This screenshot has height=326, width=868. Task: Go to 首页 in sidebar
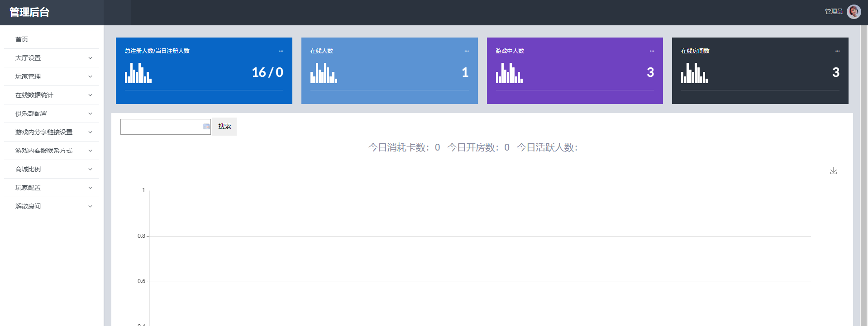(x=51, y=39)
